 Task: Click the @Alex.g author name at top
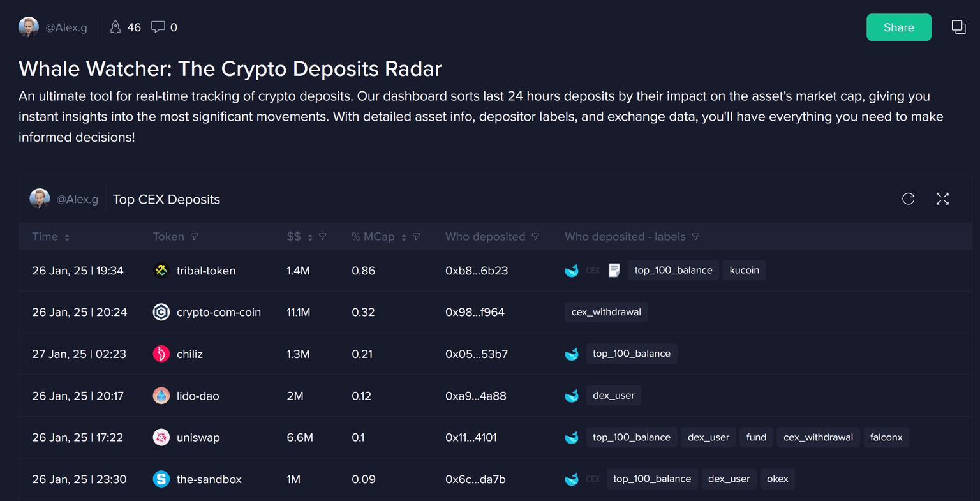click(x=66, y=27)
